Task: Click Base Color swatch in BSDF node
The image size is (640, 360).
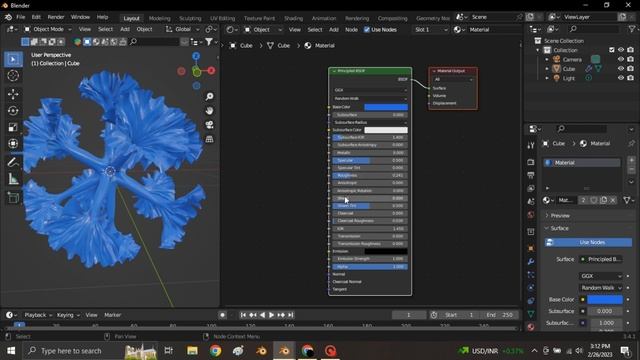Action: (386, 107)
